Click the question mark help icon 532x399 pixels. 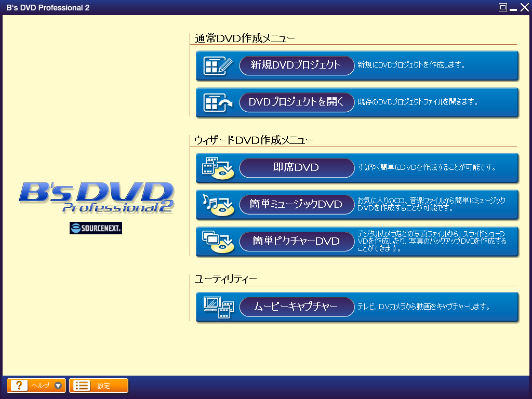(19, 385)
